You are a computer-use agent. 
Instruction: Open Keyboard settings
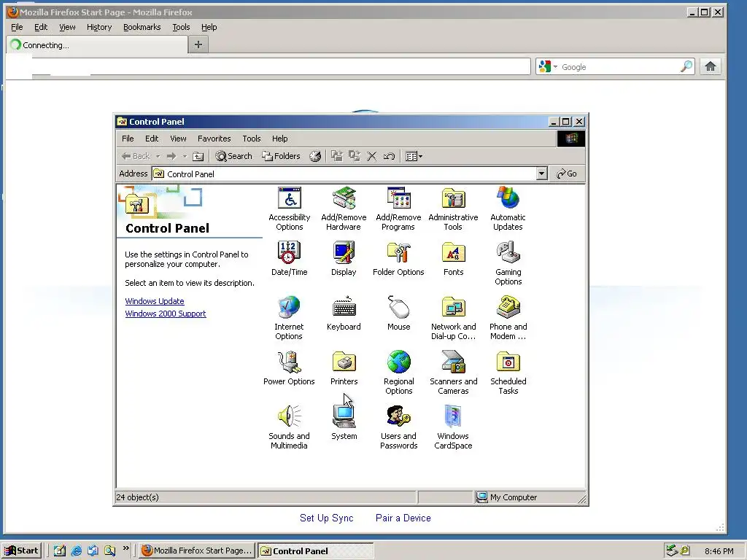click(x=344, y=314)
